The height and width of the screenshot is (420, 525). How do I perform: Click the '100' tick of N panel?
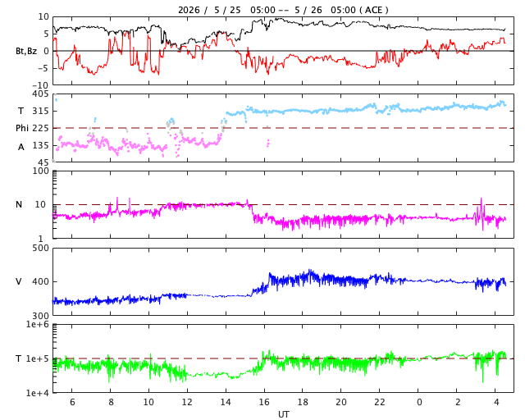point(40,171)
